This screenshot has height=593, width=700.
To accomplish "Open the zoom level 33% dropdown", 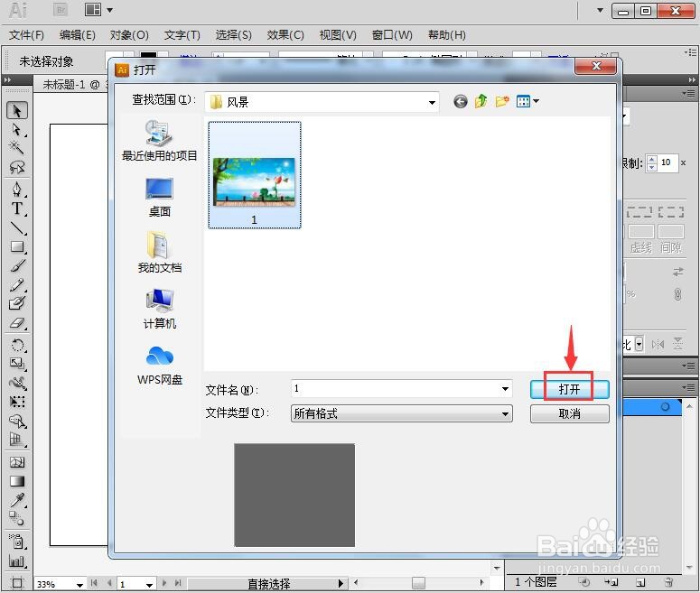I will [x=79, y=585].
